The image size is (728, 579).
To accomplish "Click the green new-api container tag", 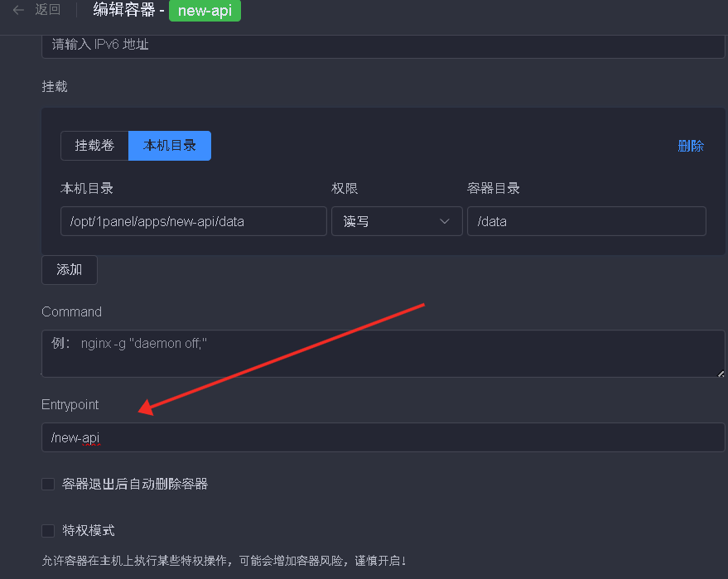I will (x=205, y=10).
